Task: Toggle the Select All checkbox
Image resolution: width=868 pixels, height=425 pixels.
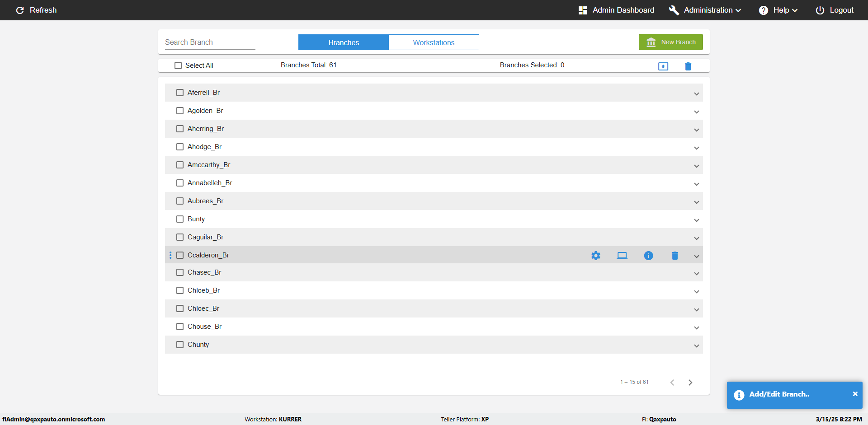Action: (178, 65)
